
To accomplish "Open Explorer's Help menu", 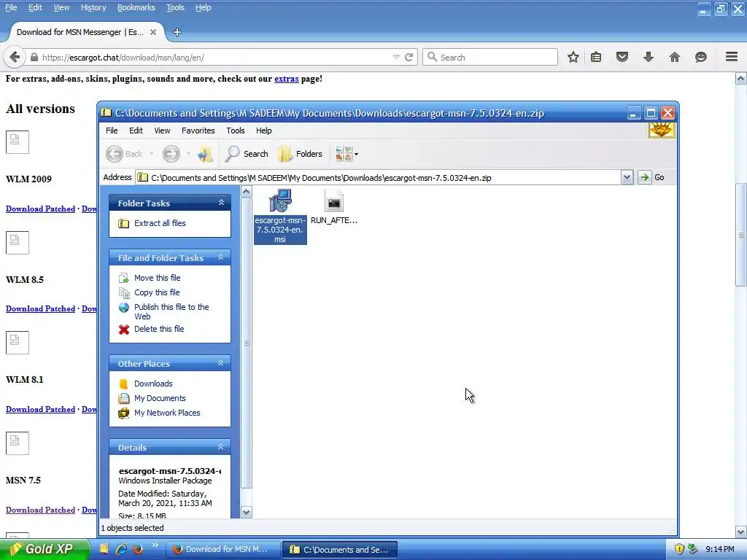I will click(264, 131).
